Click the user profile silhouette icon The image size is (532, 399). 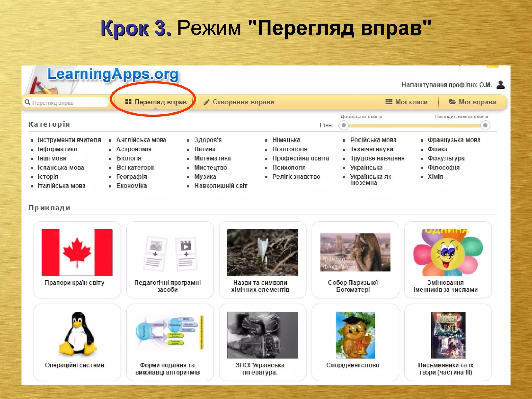(500, 85)
